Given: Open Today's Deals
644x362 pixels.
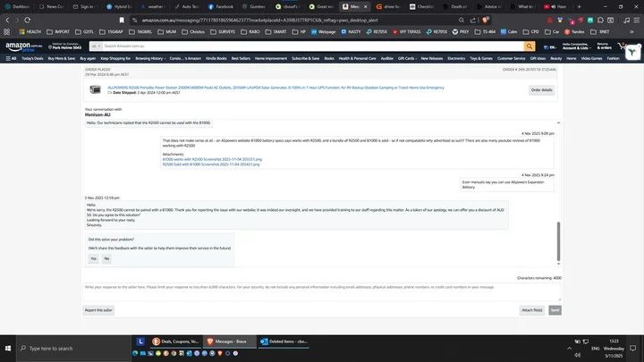Looking at the screenshot, I should pos(32,59).
